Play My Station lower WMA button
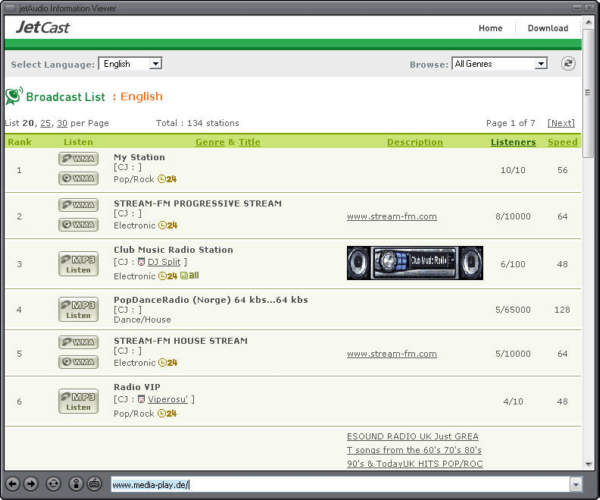 point(78,178)
